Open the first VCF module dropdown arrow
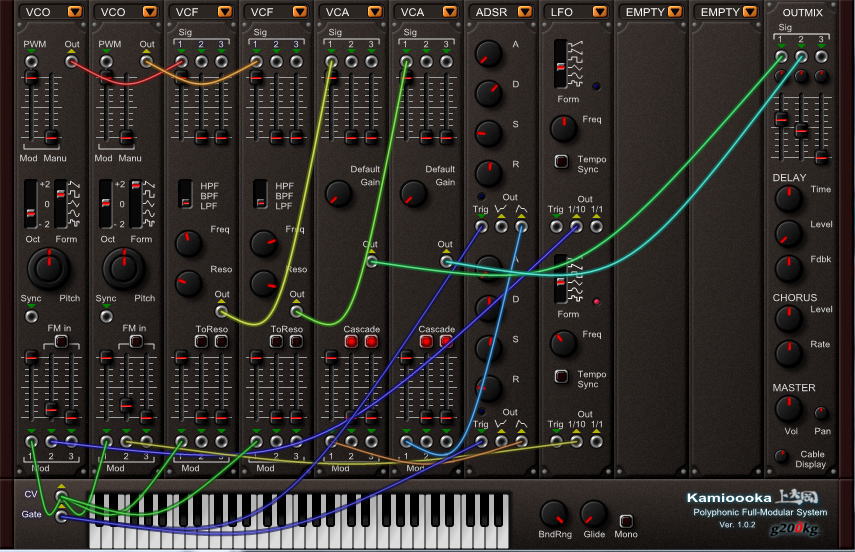The width and height of the screenshot is (855, 552). coord(225,11)
